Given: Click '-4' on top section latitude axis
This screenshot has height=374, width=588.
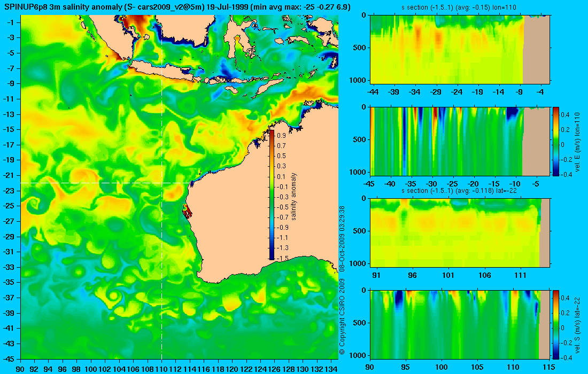Looking at the screenshot, I should point(540,92).
